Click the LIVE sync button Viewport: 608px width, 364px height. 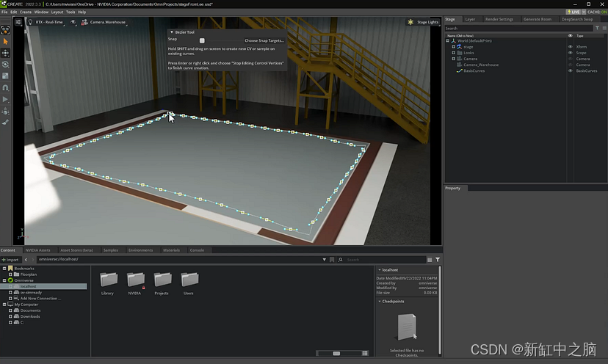pos(573,12)
